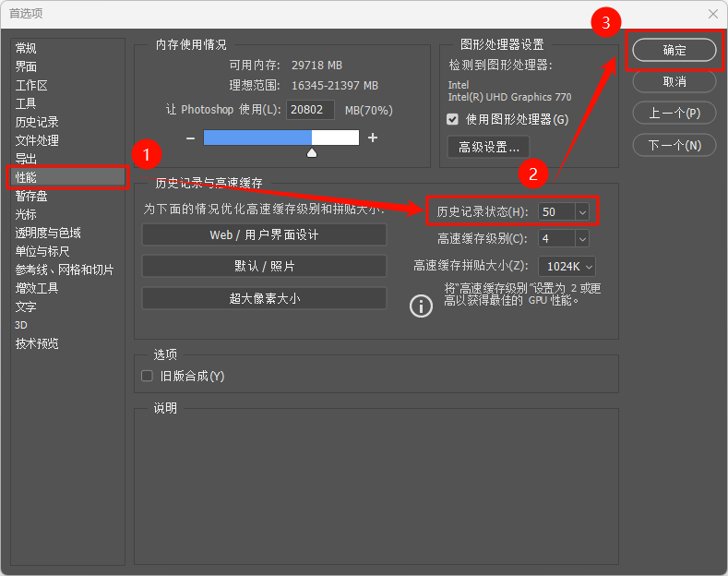Click the plus icon beside memory slider
This screenshot has height=576, width=728.
[373, 138]
